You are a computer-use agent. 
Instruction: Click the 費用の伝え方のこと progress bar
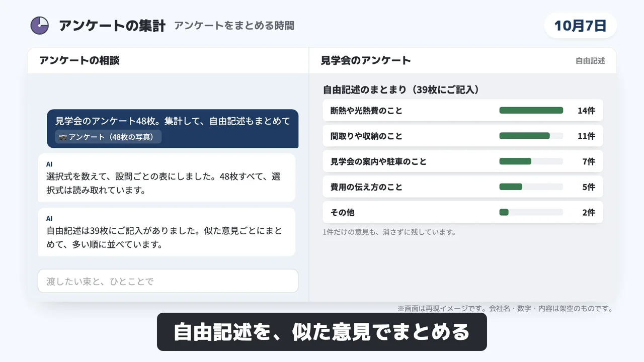(x=531, y=187)
